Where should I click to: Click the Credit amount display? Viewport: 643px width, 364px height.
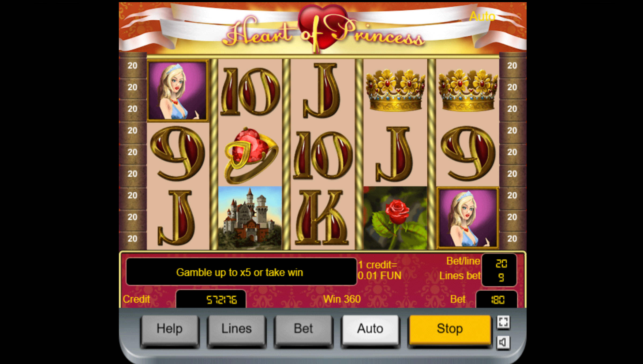pos(211,299)
